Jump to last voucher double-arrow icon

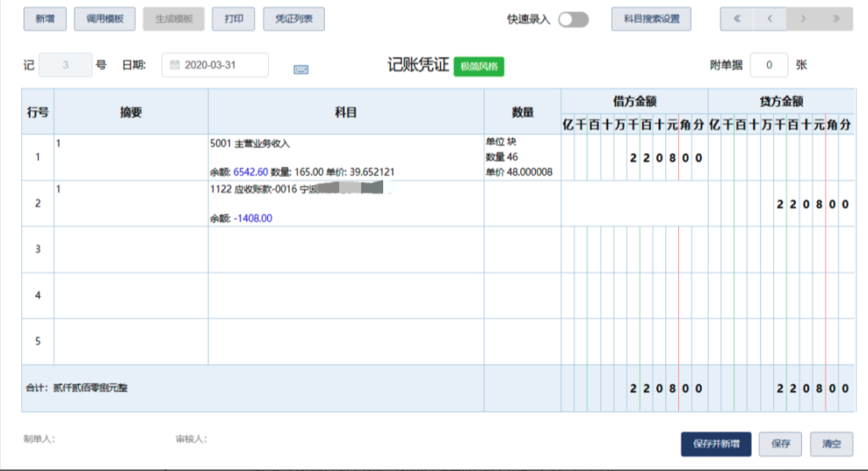(836, 19)
